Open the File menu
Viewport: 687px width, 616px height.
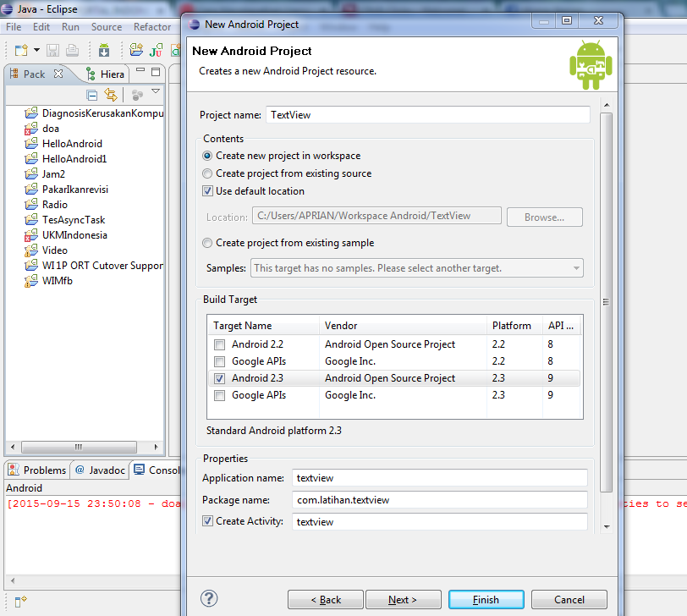pos(14,27)
